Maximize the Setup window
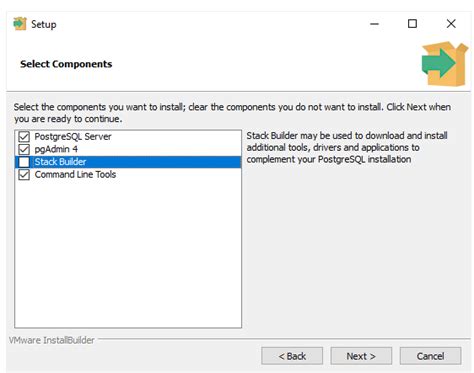The height and width of the screenshot is (373, 474). (x=412, y=24)
